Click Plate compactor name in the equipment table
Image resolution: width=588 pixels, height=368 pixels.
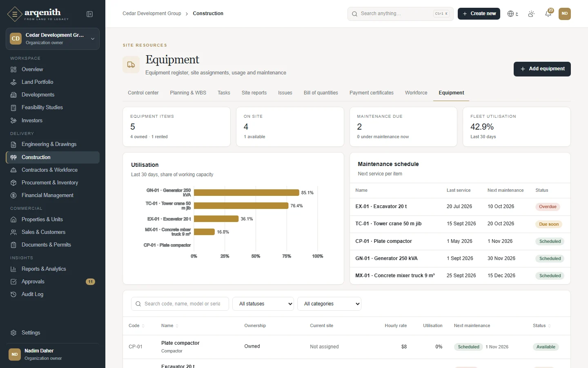pos(180,343)
